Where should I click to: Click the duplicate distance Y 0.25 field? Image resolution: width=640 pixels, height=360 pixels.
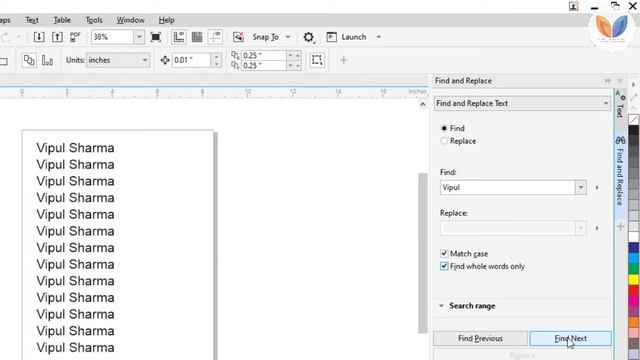(x=263, y=65)
